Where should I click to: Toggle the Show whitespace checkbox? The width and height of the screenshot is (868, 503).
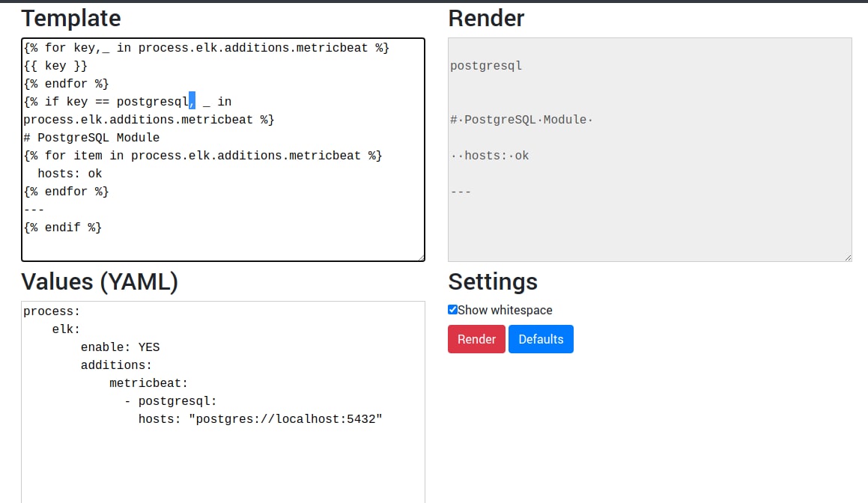(x=453, y=310)
